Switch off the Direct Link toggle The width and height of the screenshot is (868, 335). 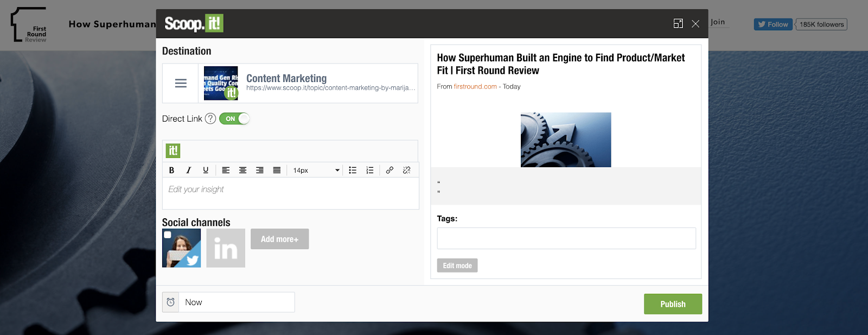tap(234, 118)
